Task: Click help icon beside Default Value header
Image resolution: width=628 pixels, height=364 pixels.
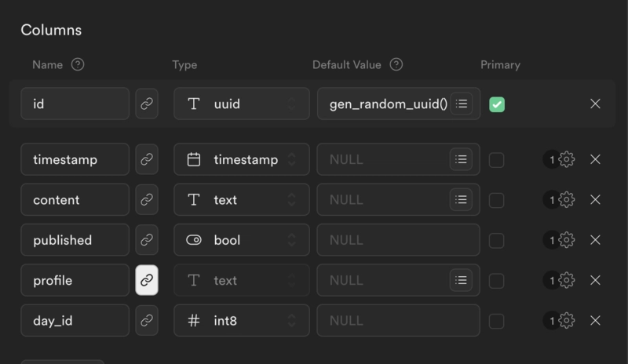Action: pyautogui.click(x=396, y=64)
